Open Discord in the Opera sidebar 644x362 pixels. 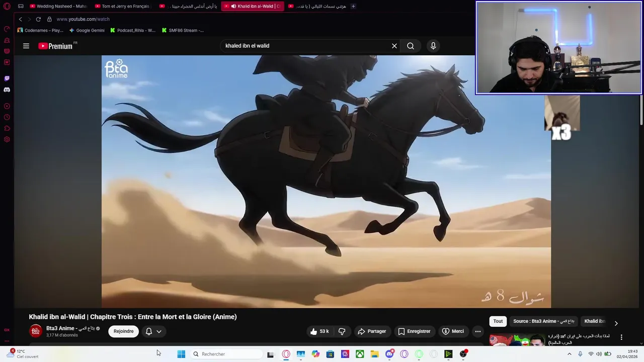pos(7,89)
